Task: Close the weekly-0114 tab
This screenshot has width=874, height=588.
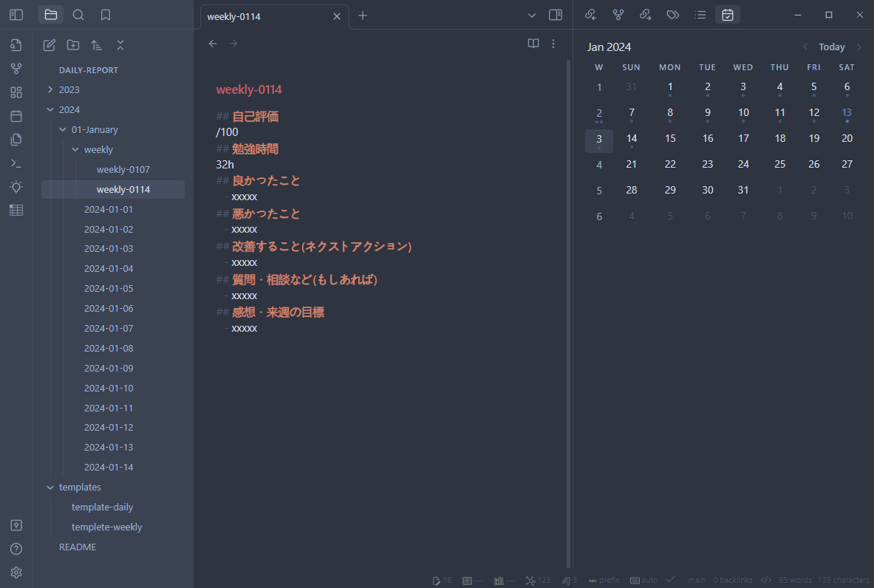Action: coord(337,16)
